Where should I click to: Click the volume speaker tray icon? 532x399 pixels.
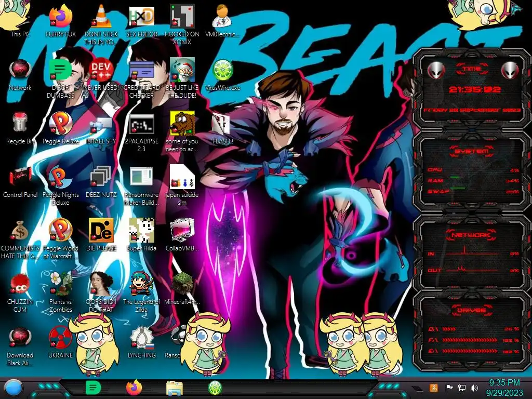[474, 388]
